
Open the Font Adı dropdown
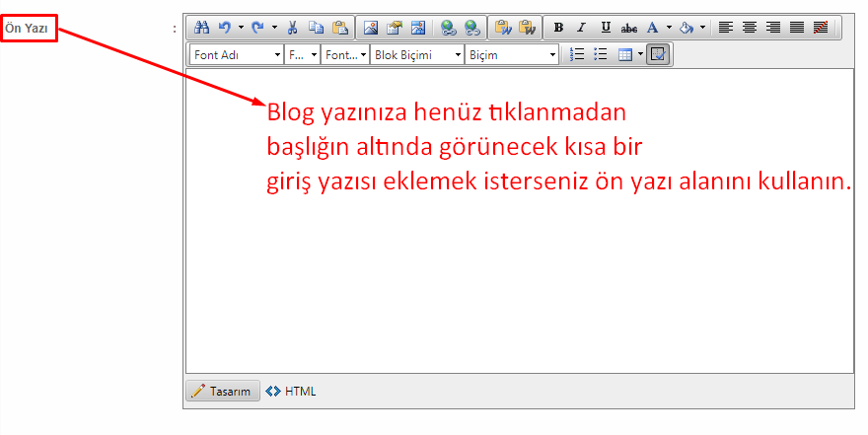(237, 55)
